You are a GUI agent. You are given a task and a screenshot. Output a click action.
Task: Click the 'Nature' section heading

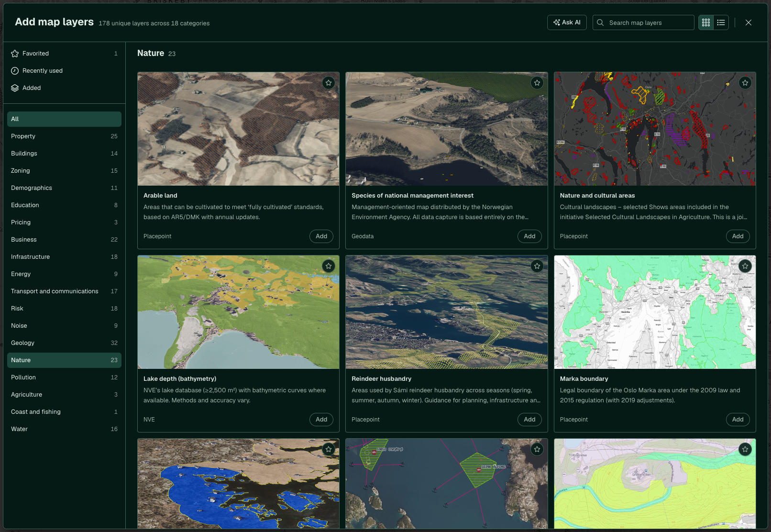151,53
